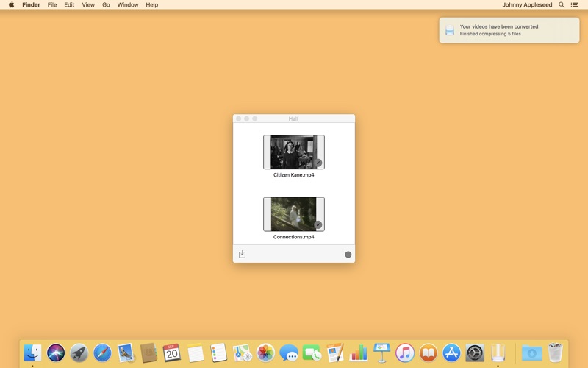Open Maps app in dock

pos(242,353)
